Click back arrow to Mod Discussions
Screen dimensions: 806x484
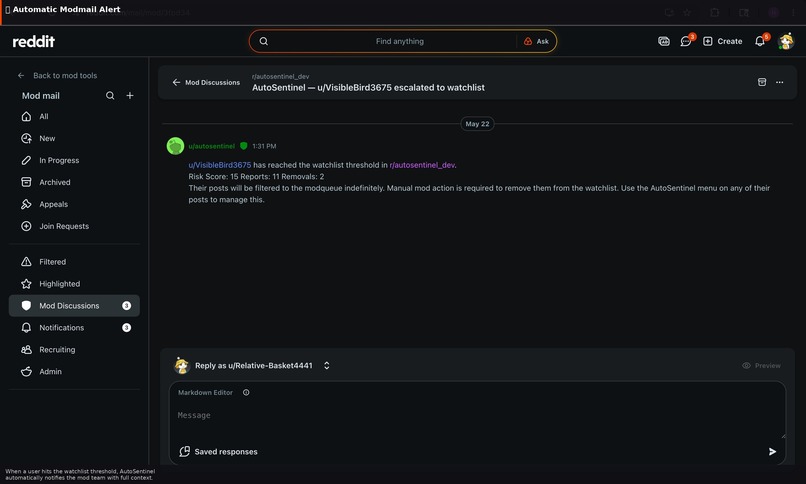[x=176, y=82]
